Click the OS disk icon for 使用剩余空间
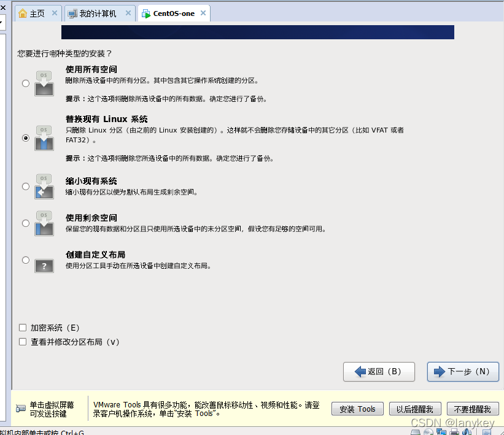 pos(44,223)
